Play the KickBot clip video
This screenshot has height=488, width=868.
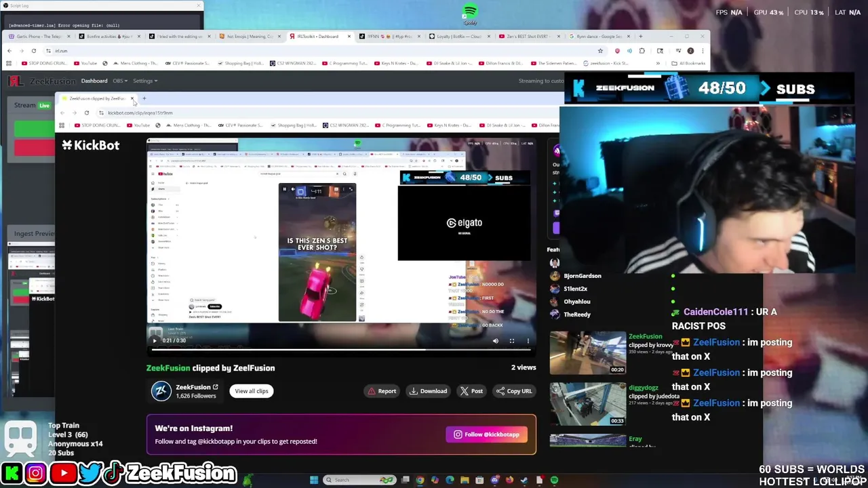click(155, 341)
